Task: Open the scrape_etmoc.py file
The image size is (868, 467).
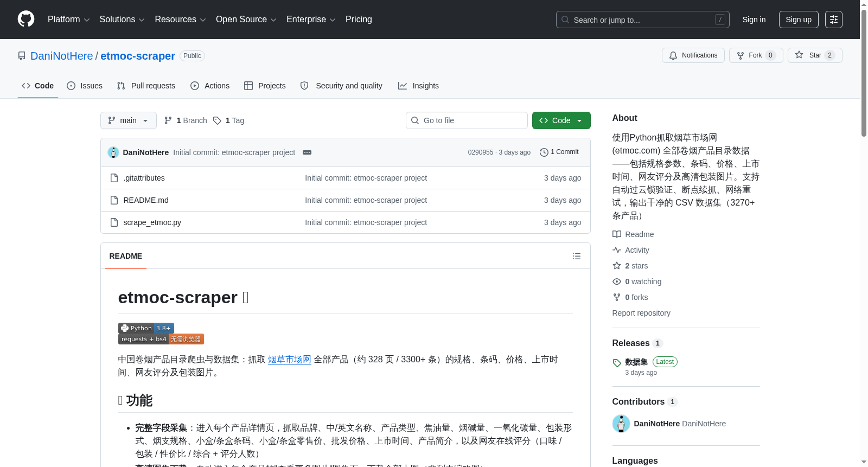Action: point(152,222)
